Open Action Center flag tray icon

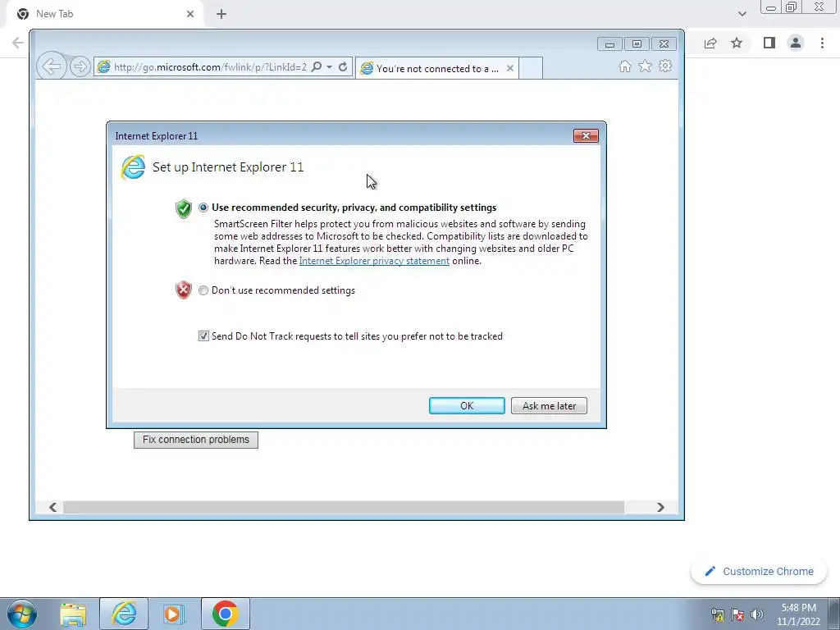pyautogui.click(x=737, y=614)
